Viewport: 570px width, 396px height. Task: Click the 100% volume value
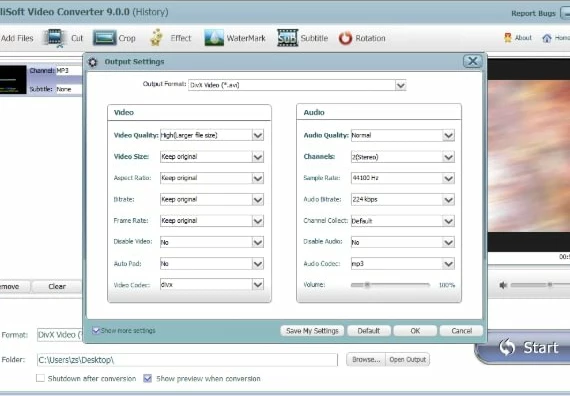coord(447,285)
